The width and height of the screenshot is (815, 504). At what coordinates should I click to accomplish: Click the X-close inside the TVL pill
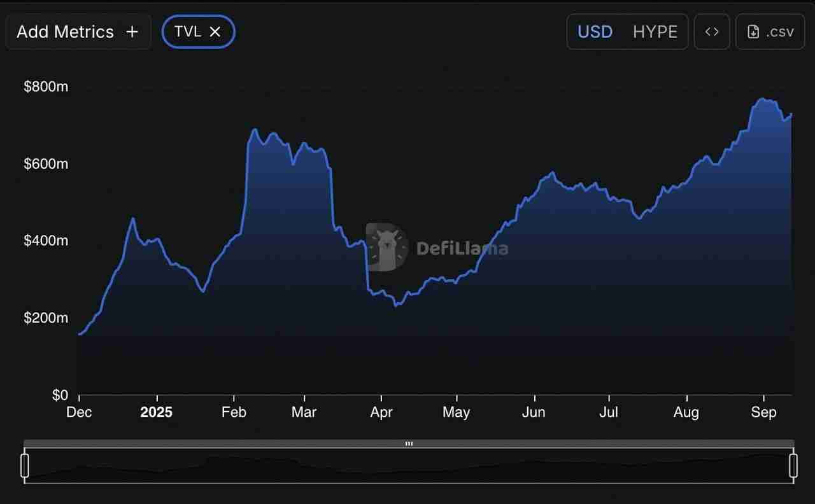tap(215, 31)
